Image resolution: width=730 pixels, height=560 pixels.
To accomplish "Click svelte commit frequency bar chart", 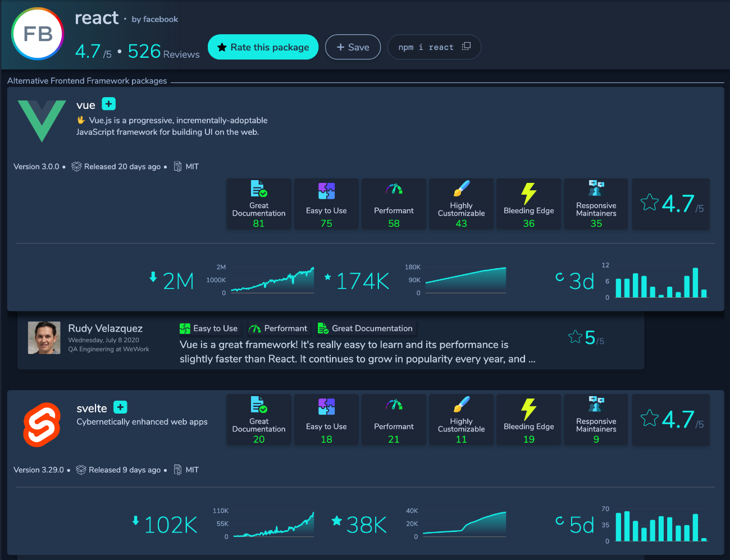I will [661, 526].
